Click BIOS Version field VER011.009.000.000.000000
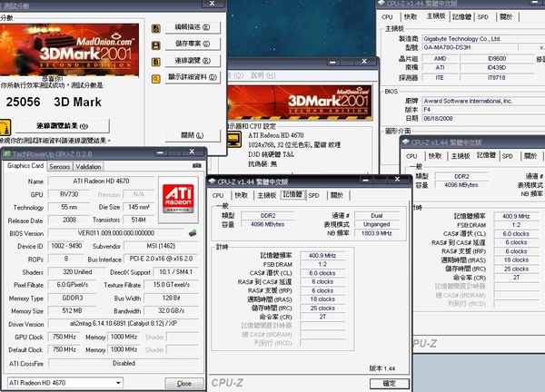Screen dimensions: 545x392 point(115,233)
